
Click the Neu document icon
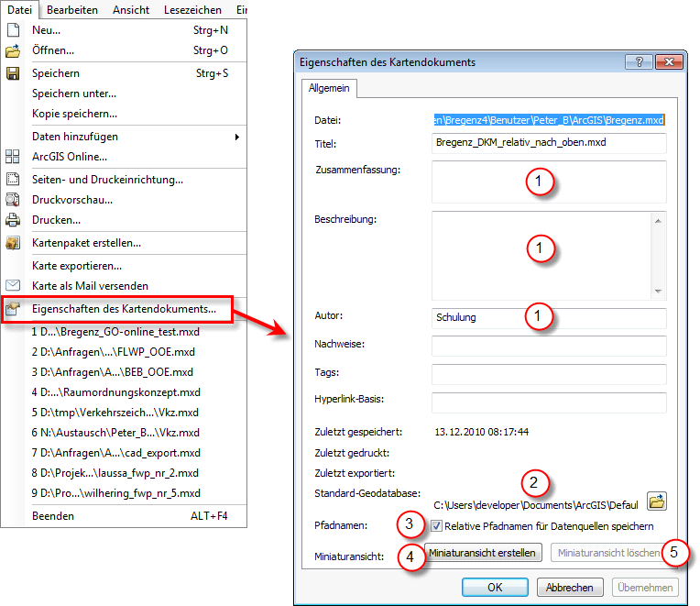pyautogui.click(x=13, y=30)
